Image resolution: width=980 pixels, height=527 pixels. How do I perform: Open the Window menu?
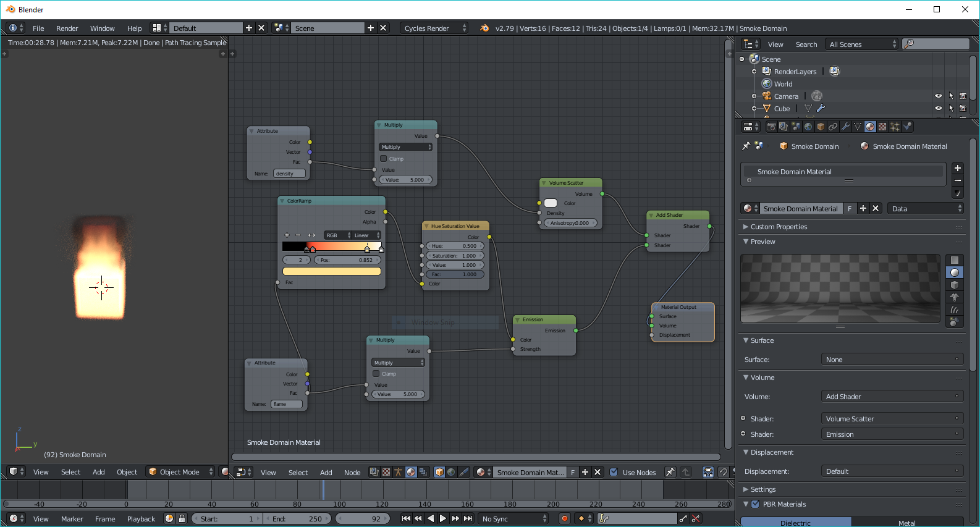(102, 28)
